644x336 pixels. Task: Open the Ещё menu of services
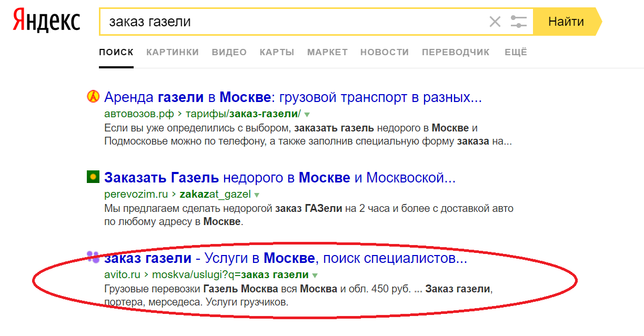[x=516, y=52]
